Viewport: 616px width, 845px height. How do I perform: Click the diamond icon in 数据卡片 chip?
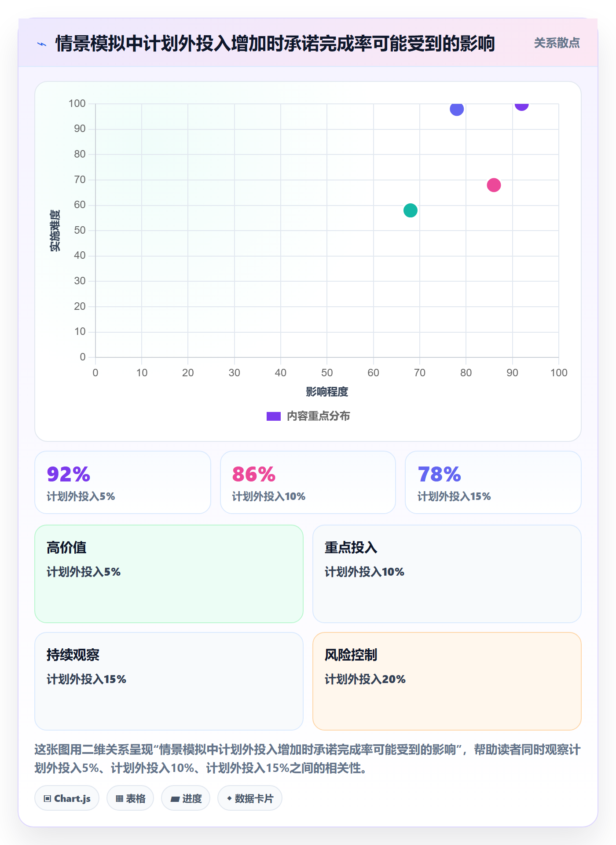tap(229, 798)
